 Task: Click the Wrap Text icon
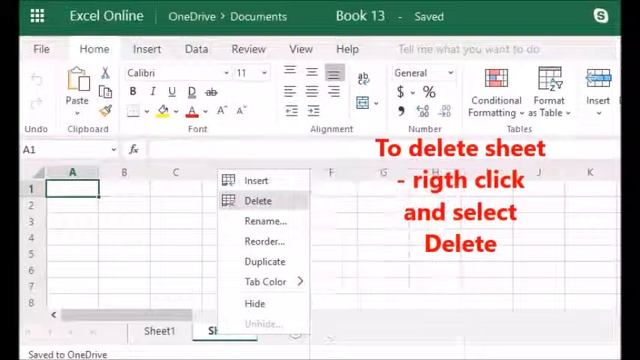click(363, 78)
